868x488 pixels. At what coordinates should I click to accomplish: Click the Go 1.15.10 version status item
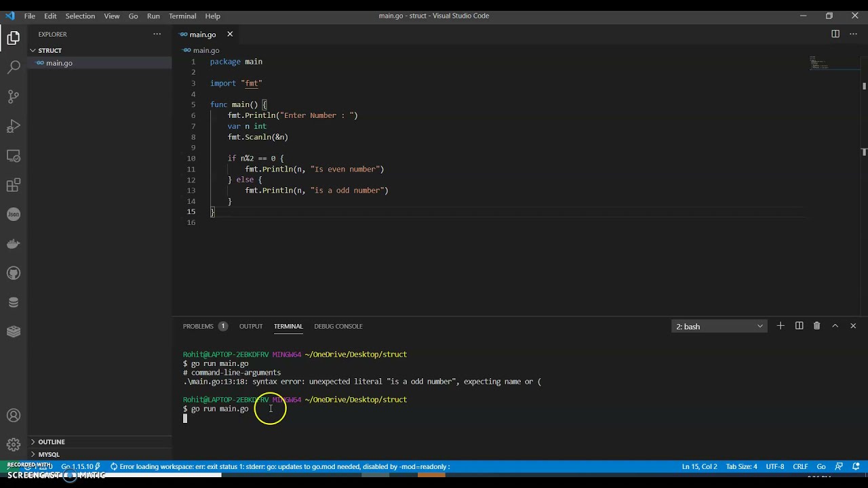point(80,466)
